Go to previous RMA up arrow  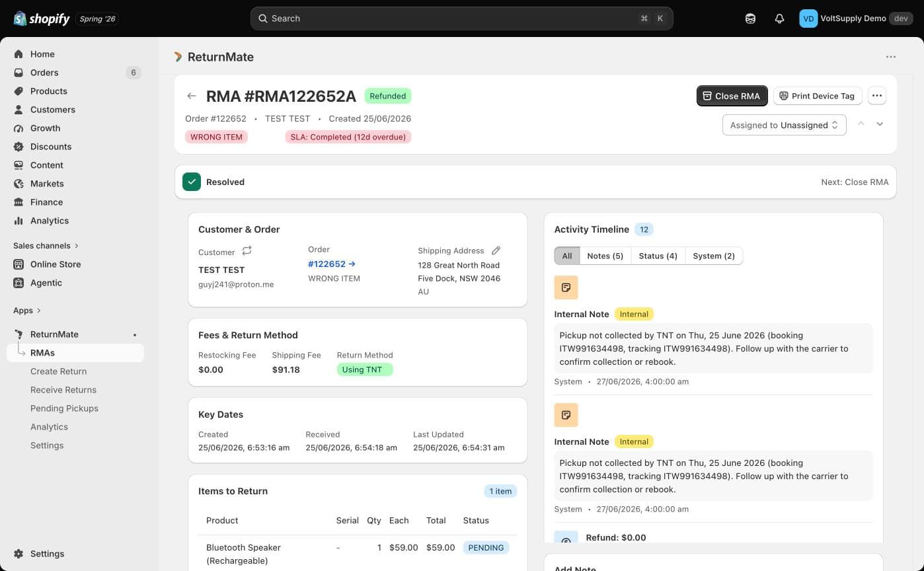[x=861, y=124]
